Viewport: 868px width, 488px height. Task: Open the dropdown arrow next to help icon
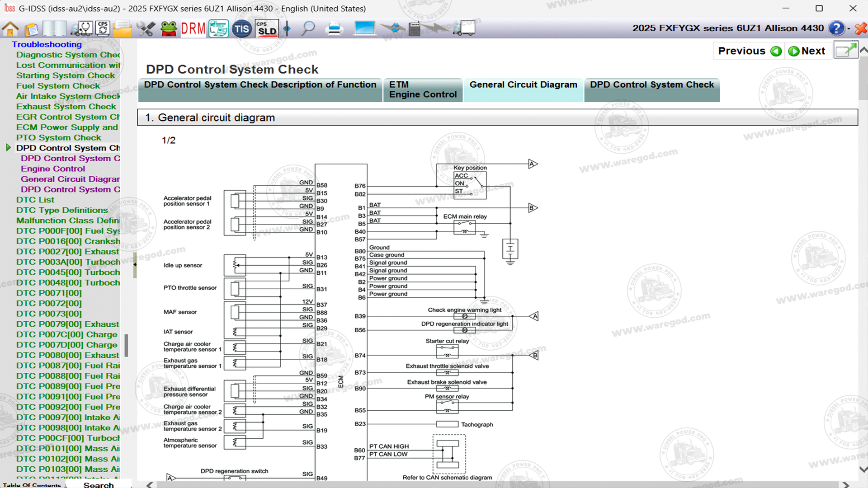[849, 29]
